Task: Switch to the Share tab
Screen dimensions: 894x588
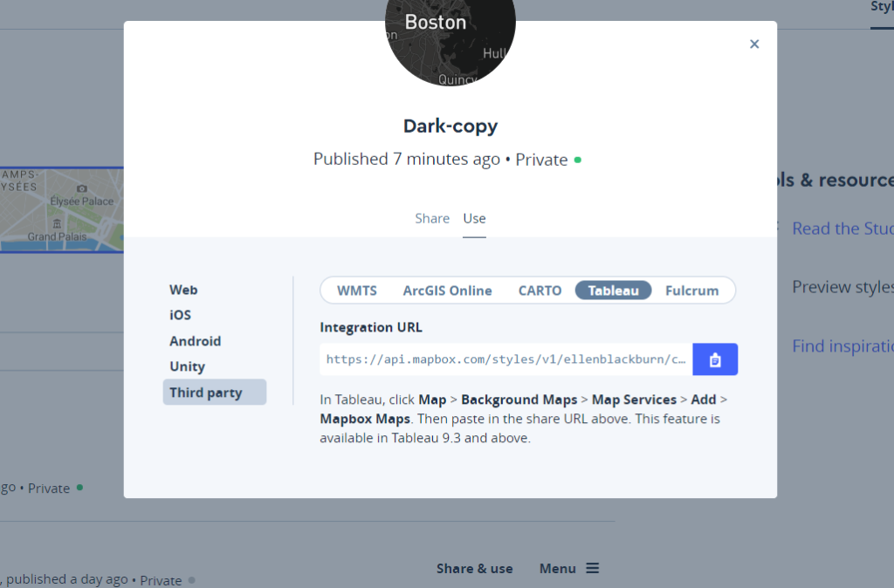Action: 432,218
